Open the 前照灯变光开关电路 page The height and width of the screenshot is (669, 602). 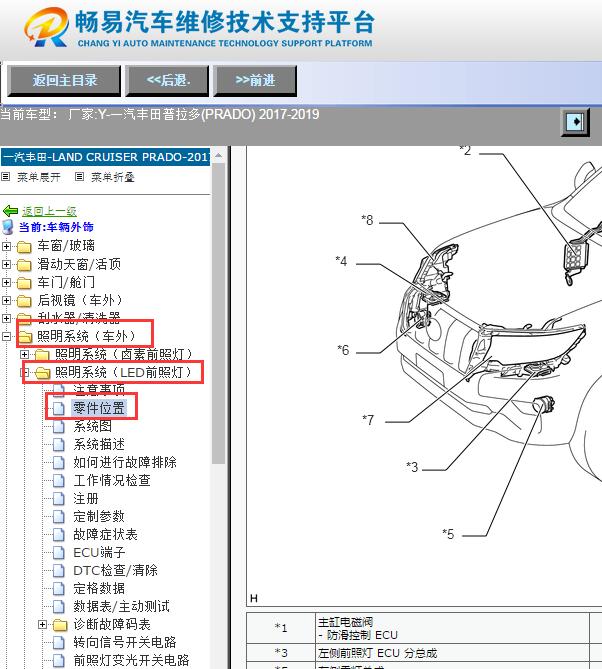click(x=131, y=660)
